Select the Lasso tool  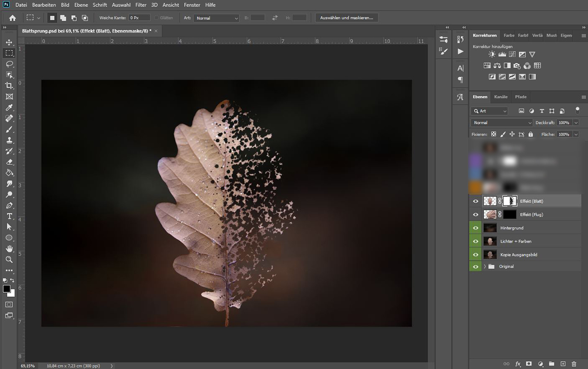pyautogui.click(x=9, y=64)
